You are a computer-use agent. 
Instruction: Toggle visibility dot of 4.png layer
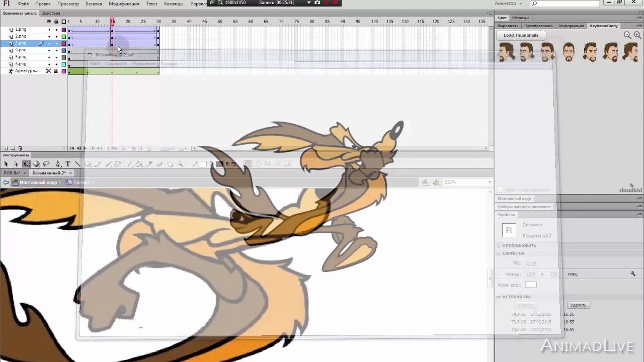click(49, 50)
